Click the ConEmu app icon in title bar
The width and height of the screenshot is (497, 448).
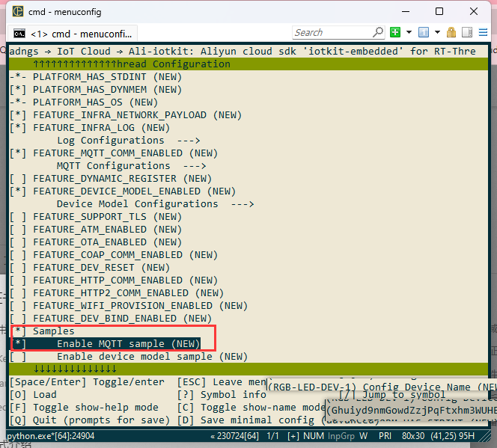(x=18, y=11)
